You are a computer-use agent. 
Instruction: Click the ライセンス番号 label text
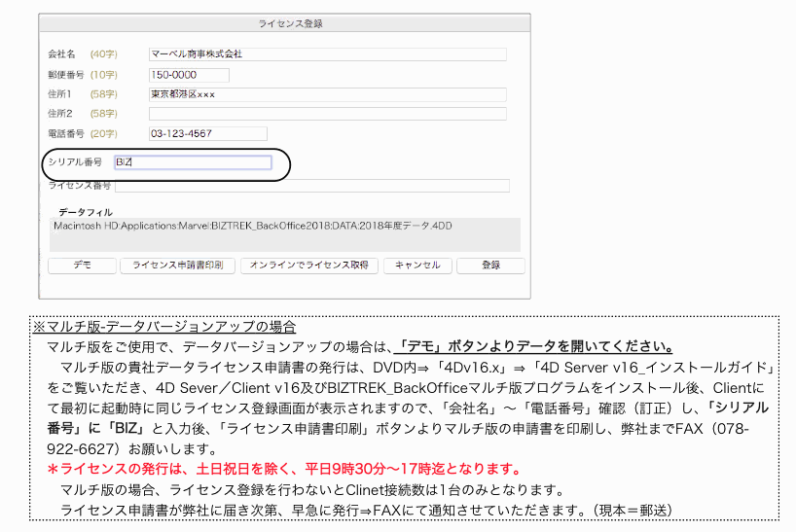click(77, 186)
